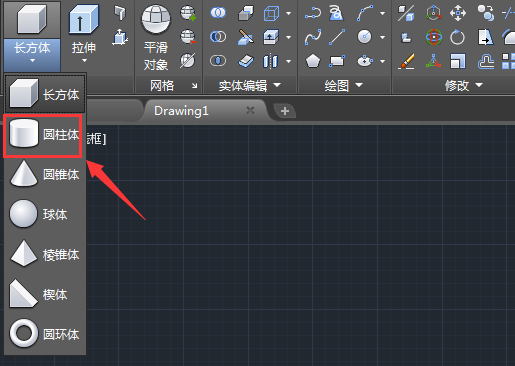Click the solid Subtract icon

pyautogui.click(x=218, y=37)
